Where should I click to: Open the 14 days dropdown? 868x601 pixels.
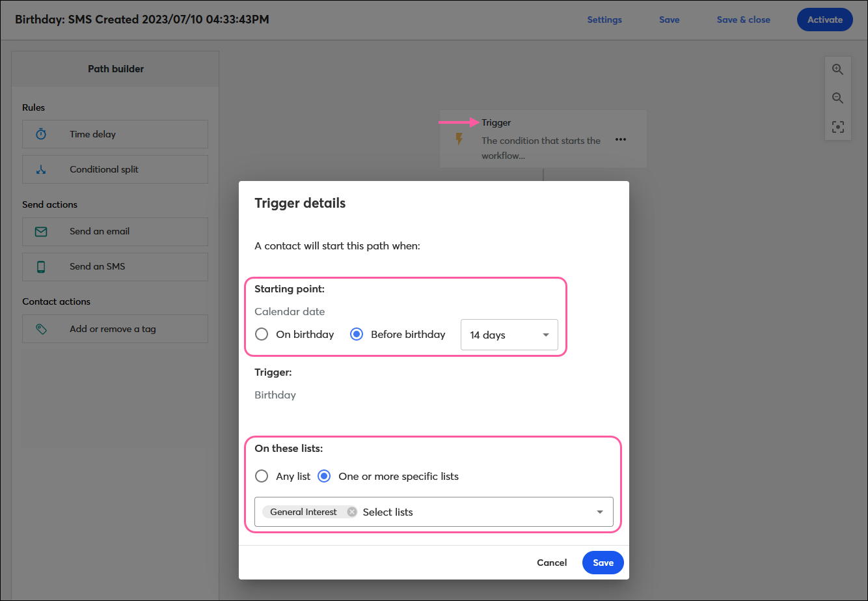pyautogui.click(x=509, y=335)
